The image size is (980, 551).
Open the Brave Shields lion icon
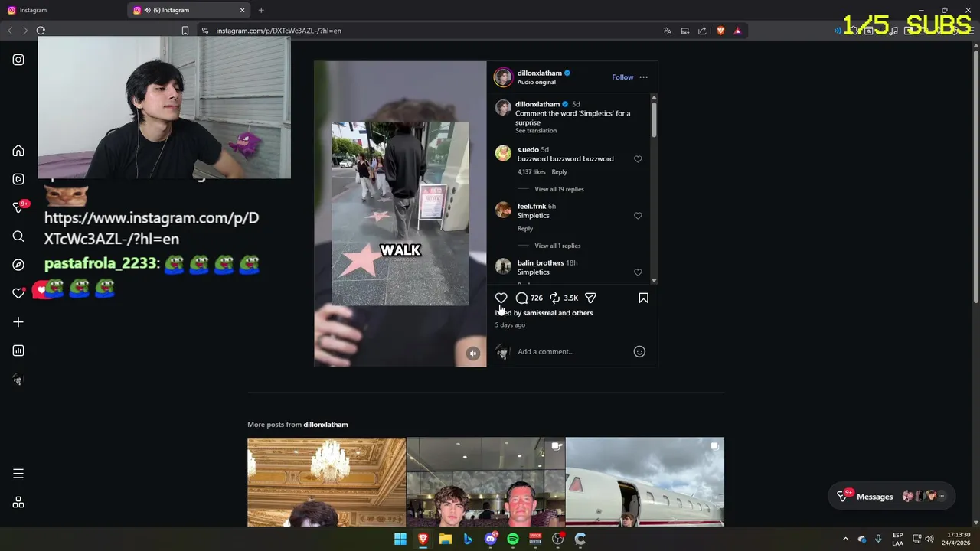point(720,31)
